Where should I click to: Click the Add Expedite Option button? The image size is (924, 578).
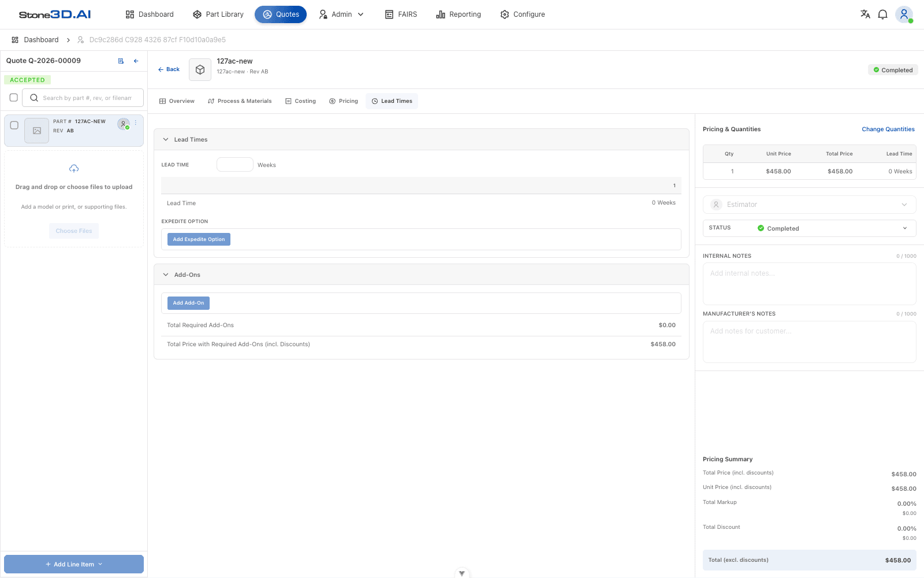(199, 239)
